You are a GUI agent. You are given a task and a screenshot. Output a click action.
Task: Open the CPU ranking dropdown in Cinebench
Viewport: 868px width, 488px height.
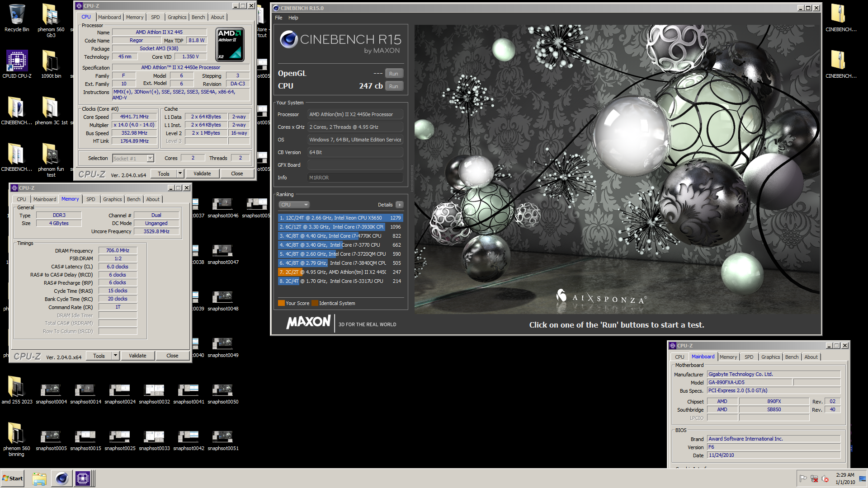point(294,205)
